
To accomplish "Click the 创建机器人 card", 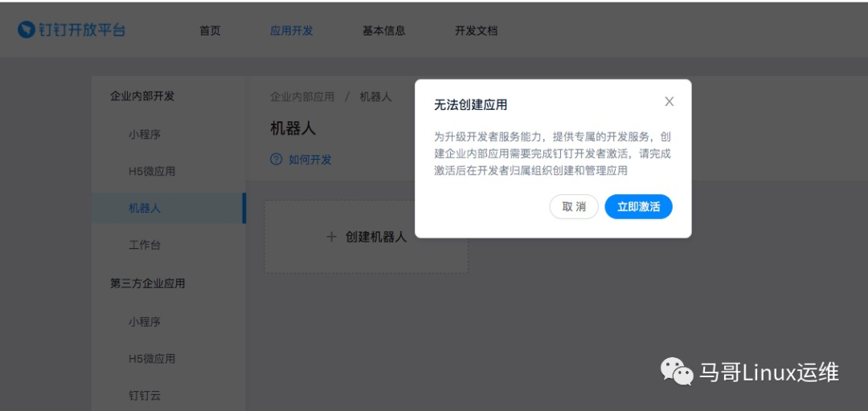I will (366, 237).
